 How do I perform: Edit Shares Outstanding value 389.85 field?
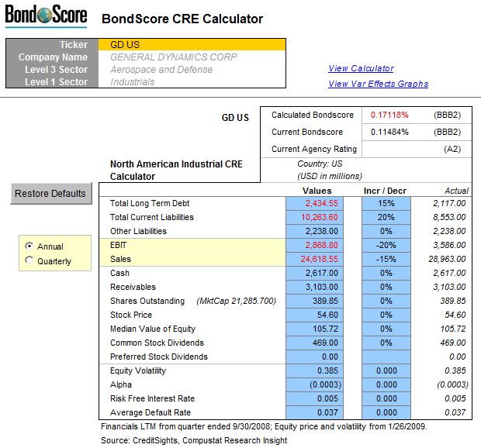click(x=314, y=301)
